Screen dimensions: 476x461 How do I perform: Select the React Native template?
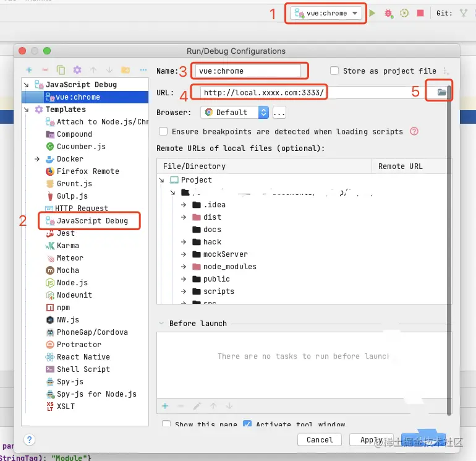pos(78,357)
